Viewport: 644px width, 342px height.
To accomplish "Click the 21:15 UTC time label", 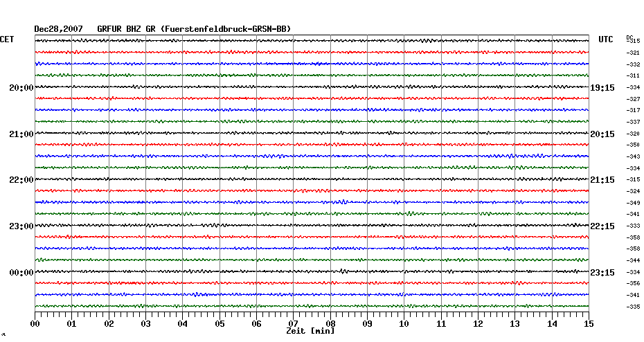I will click(602, 180).
